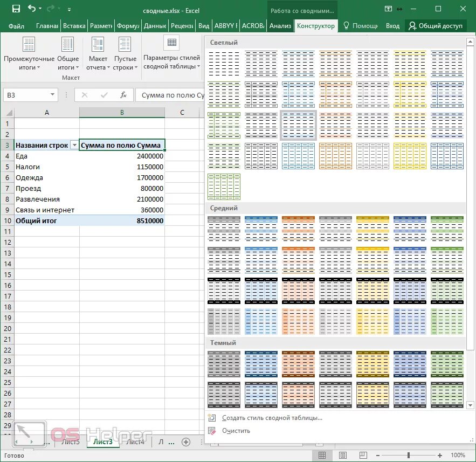Select cell with text Еда

pyautogui.click(x=47, y=156)
